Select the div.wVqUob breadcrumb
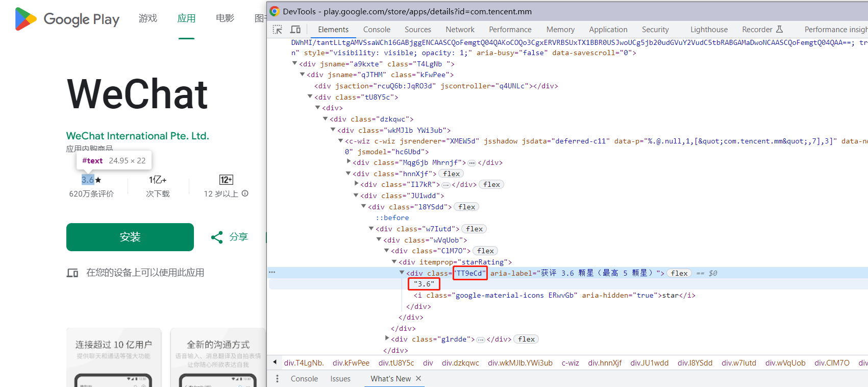This screenshot has width=868, height=387. click(x=785, y=363)
